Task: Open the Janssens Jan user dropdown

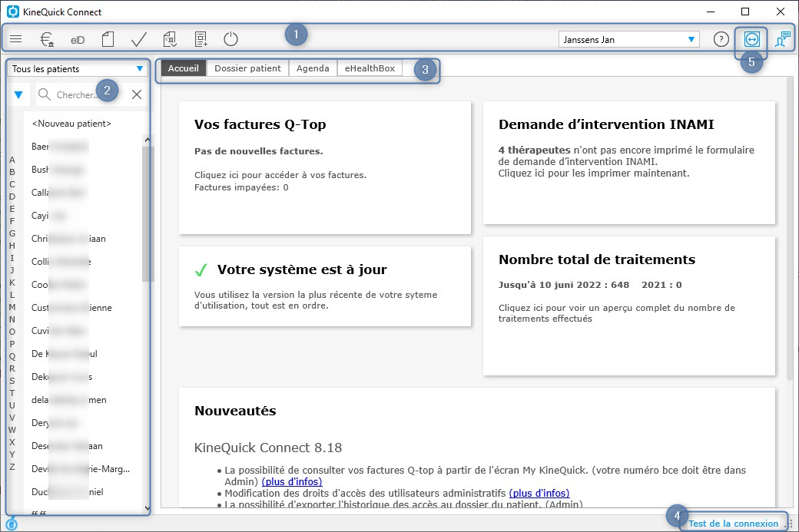Action: click(628, 39)
